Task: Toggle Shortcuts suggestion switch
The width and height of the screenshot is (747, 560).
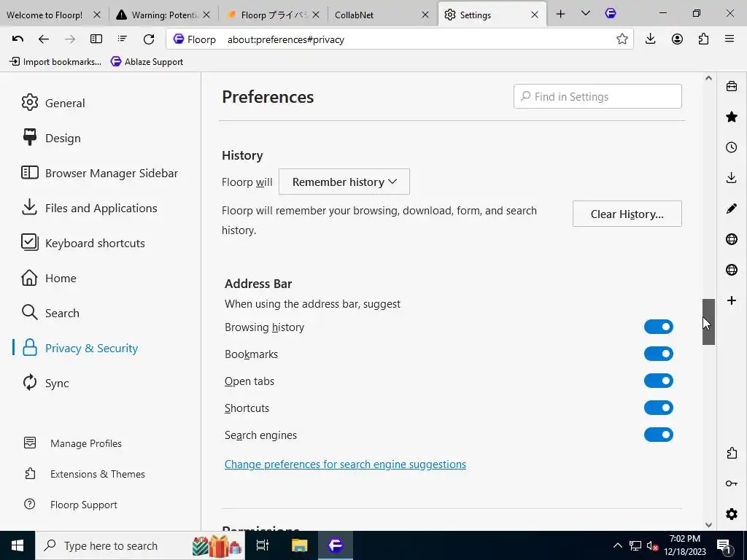Action: (659, 408)
